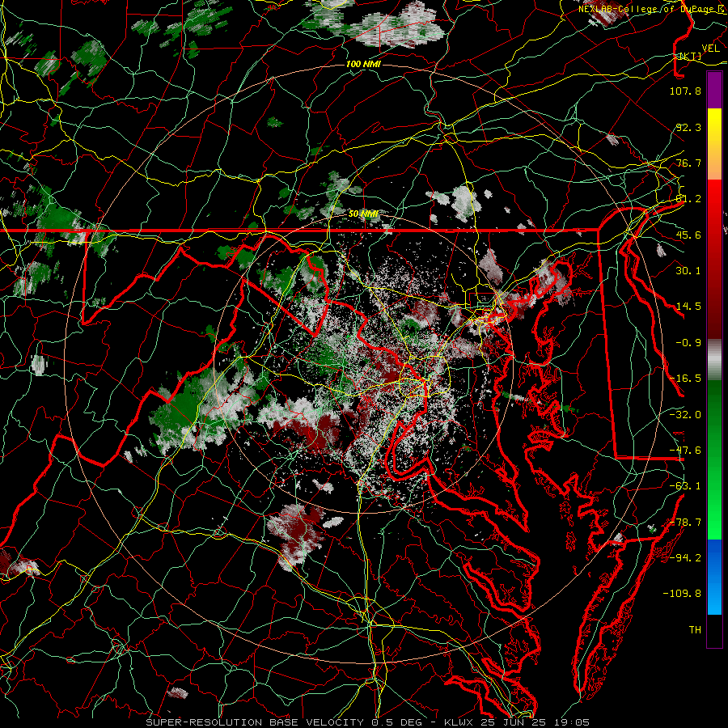Click the -47.6 scale value
The width and height of the screenshot is (728, 728).
[x=685, y=451]
